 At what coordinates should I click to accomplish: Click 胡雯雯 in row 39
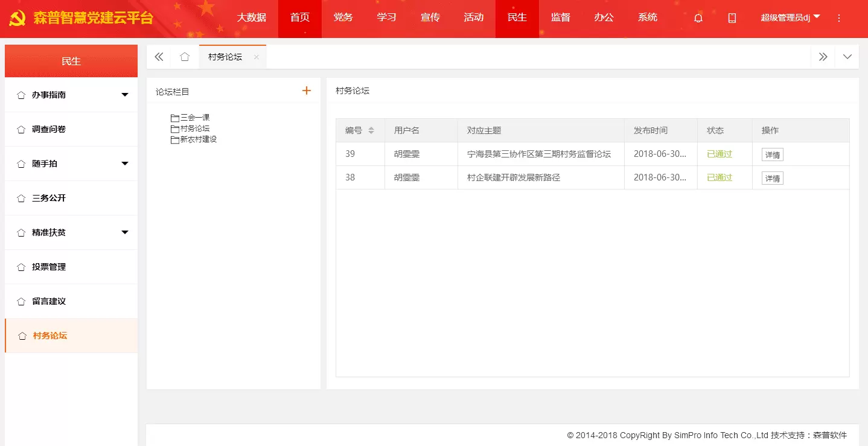(407, 154)
